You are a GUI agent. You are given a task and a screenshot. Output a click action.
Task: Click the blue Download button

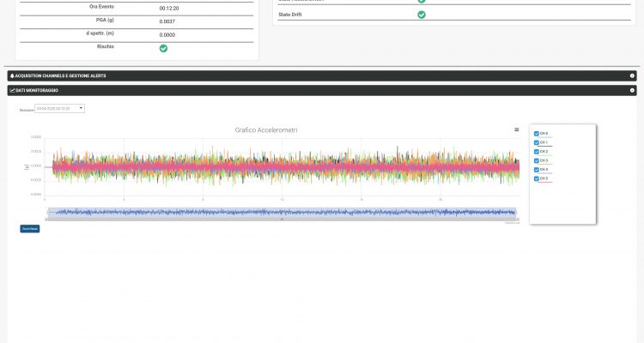(30, 229)
